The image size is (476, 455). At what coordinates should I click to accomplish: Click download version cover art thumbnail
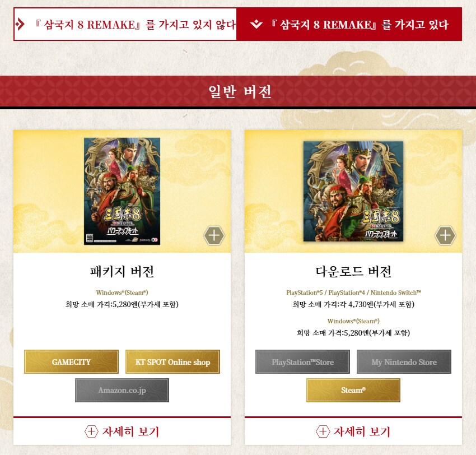pos(353,191)
